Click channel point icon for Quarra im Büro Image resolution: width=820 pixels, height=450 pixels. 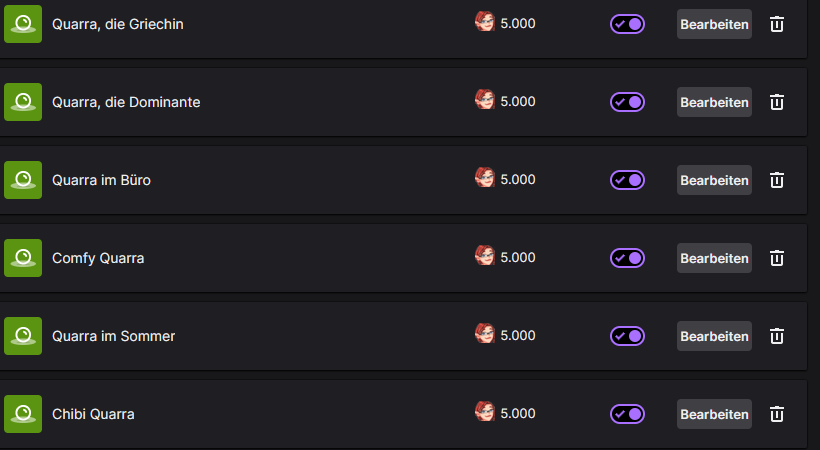[x=485, y=178]
